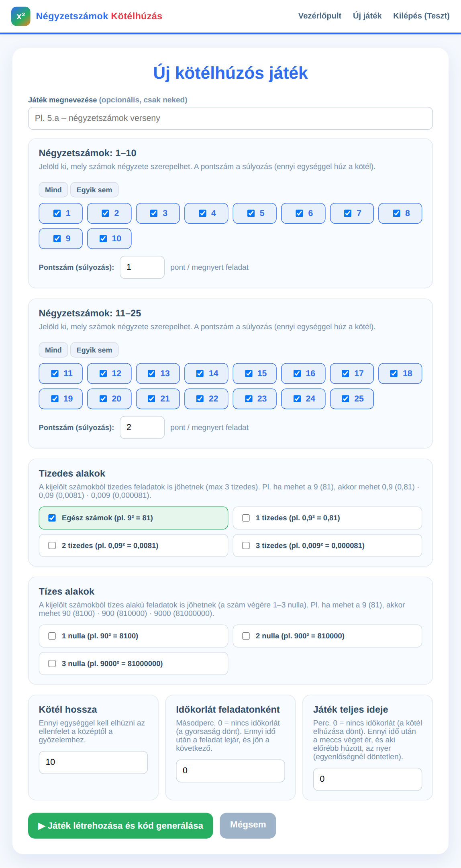Click Játék létrehozása és kód generálása
Viewport: 461px width, 868px height.
pyautogui.click(x=120, y=826)
